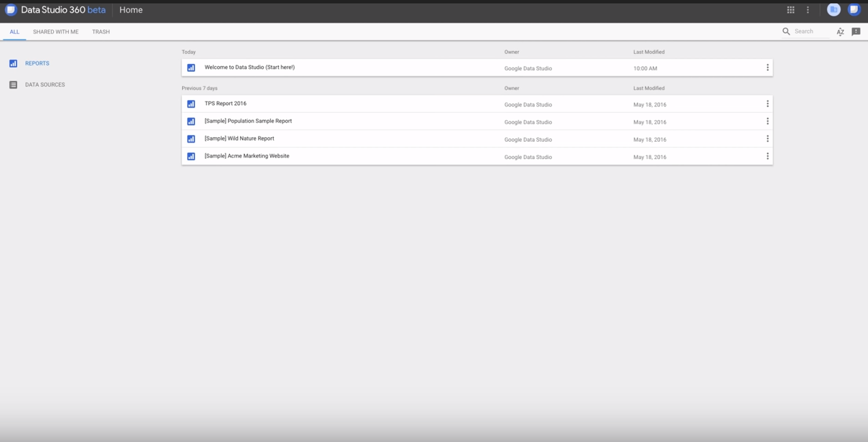Open options menu for Welcome to Data Studio
Image resolution: width=868 pixels, height=442 pixels.
767,67
